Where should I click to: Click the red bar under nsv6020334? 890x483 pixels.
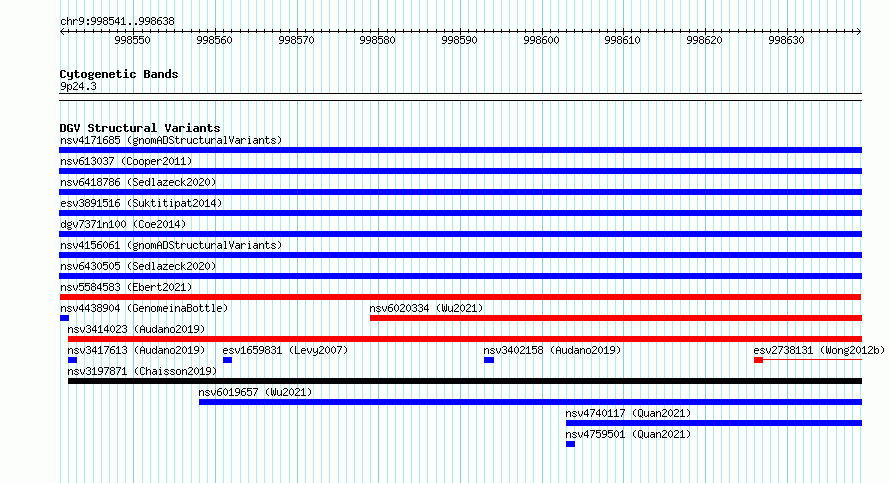pos(616,318)
